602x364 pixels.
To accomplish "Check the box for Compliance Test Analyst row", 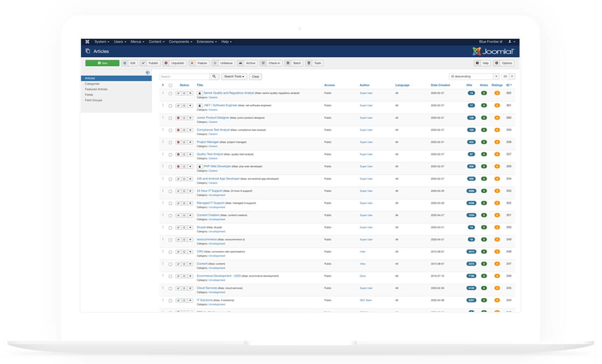I will point(170,130).
